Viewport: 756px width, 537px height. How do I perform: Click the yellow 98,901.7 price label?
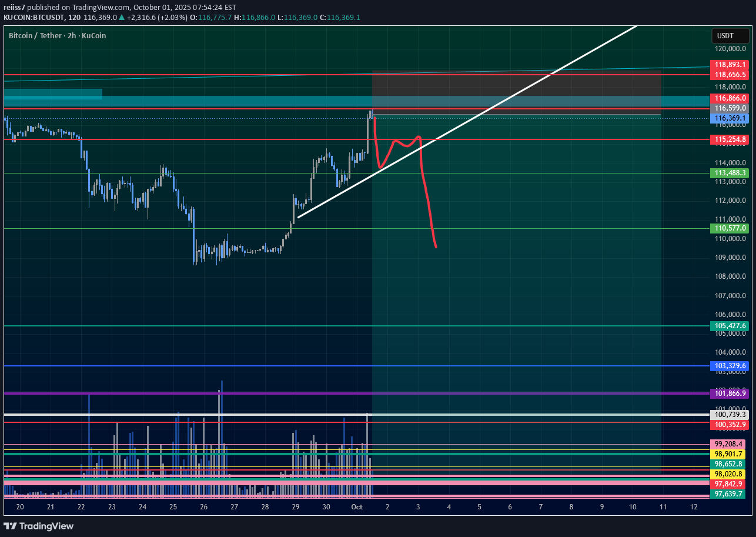pyautogui.click(x=729, y=455)
